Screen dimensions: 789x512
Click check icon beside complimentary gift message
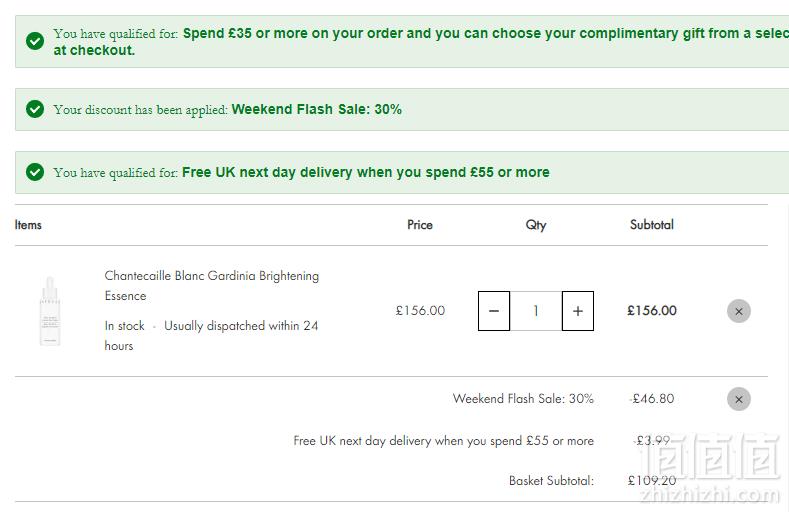pyautogui.click(x=35, y=41)
